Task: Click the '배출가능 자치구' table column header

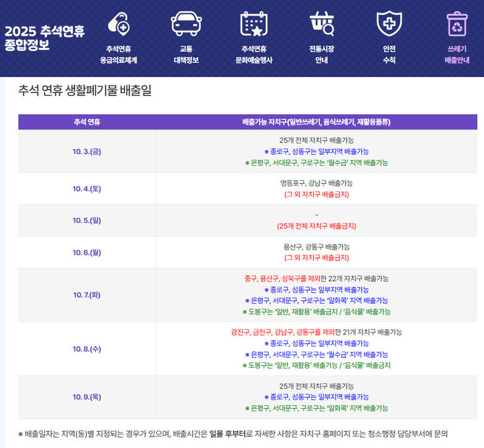Action: point(316,122)
